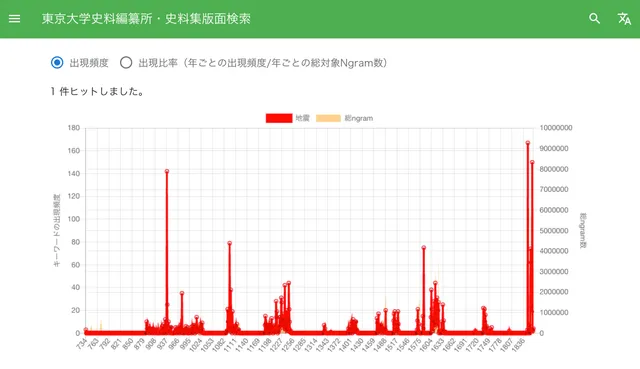The height and width of the screenshot is (369, 640).
Task: Click the header title 東京大学史料編纂所・史料集版面検索
Action: click(146, 19)
